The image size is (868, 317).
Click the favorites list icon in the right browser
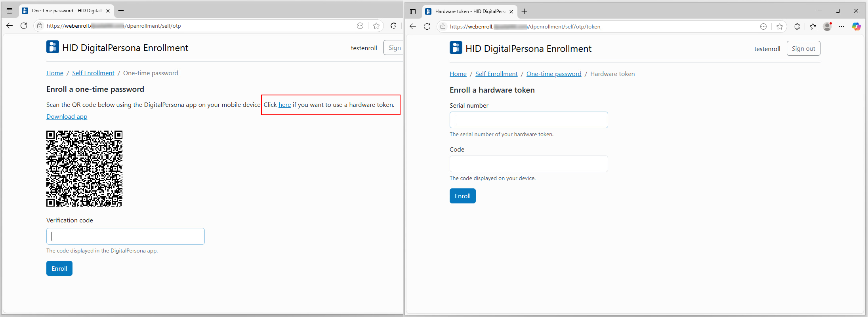tap(813, 27)
